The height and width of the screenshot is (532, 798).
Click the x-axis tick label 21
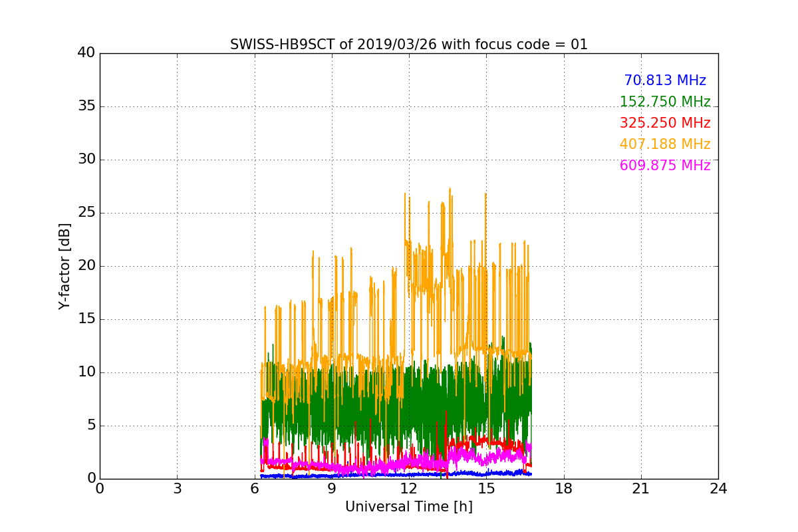641,489
